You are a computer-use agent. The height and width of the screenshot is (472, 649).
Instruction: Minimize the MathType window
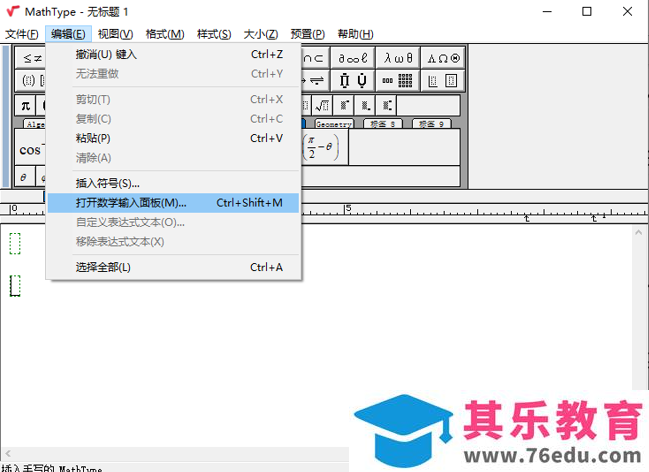(547, 12)
